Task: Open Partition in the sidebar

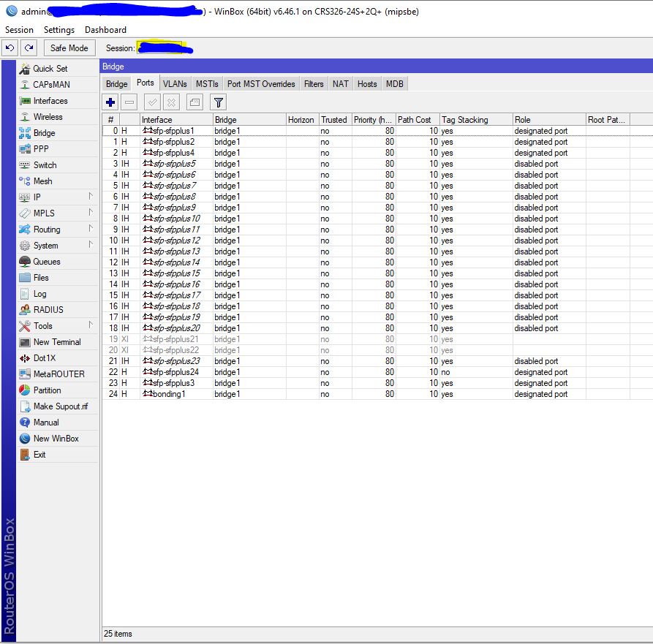Action: tap(58, 390)
